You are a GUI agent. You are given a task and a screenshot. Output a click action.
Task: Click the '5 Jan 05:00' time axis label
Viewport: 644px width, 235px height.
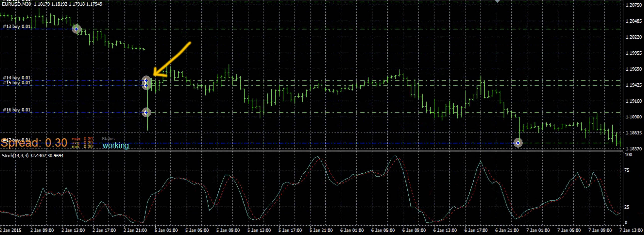click(197, 230)
